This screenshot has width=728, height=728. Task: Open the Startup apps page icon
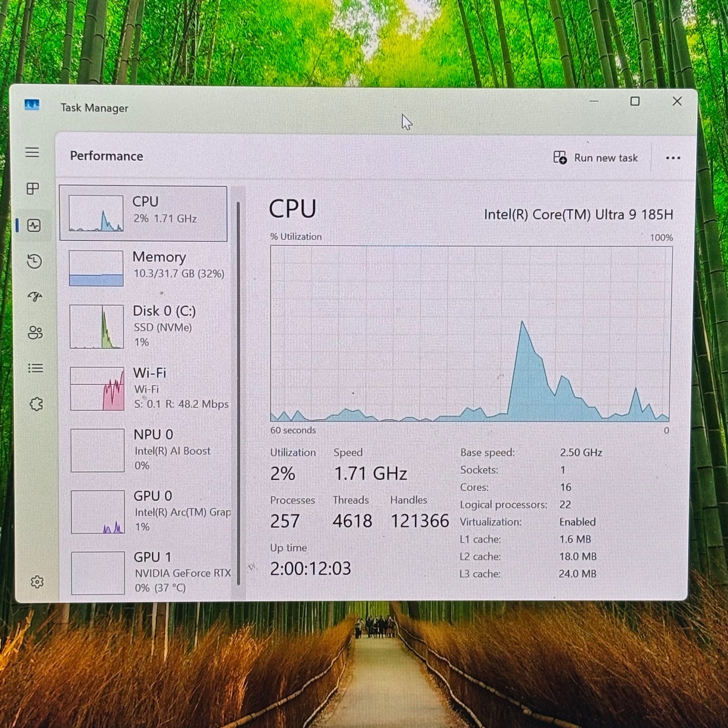[x=35, y=297]
